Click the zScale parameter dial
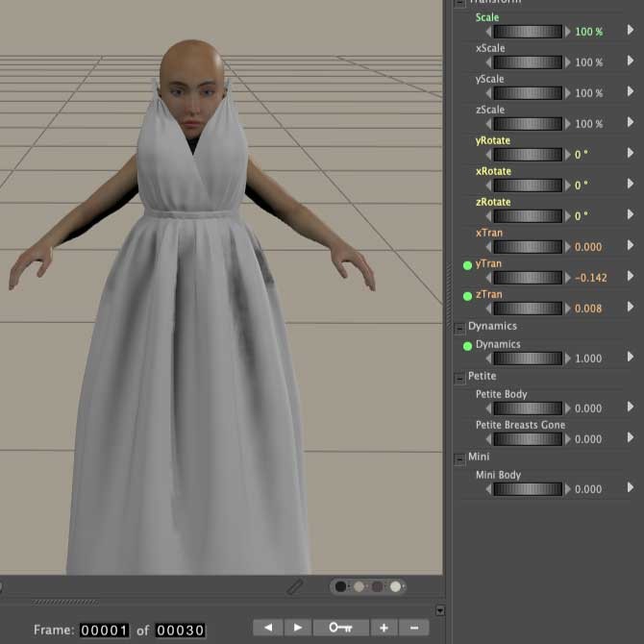Viewport: 644px width, 644px height. click(x=528, y=124)
